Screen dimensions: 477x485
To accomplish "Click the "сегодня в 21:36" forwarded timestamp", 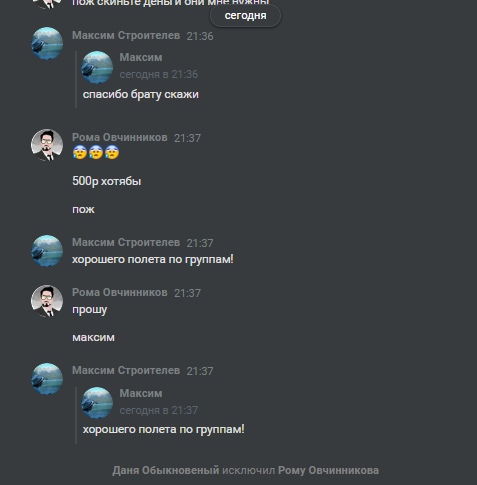I will click(159, 74).
